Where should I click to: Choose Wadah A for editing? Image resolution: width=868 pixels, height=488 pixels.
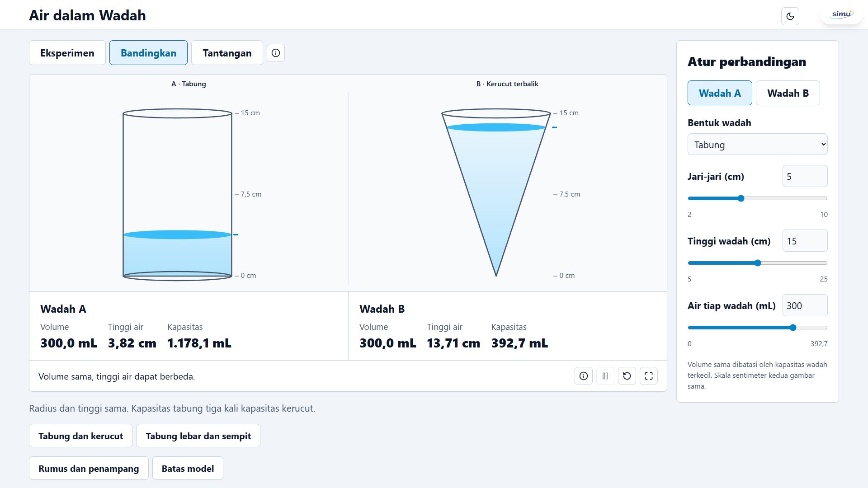[720, 93]
